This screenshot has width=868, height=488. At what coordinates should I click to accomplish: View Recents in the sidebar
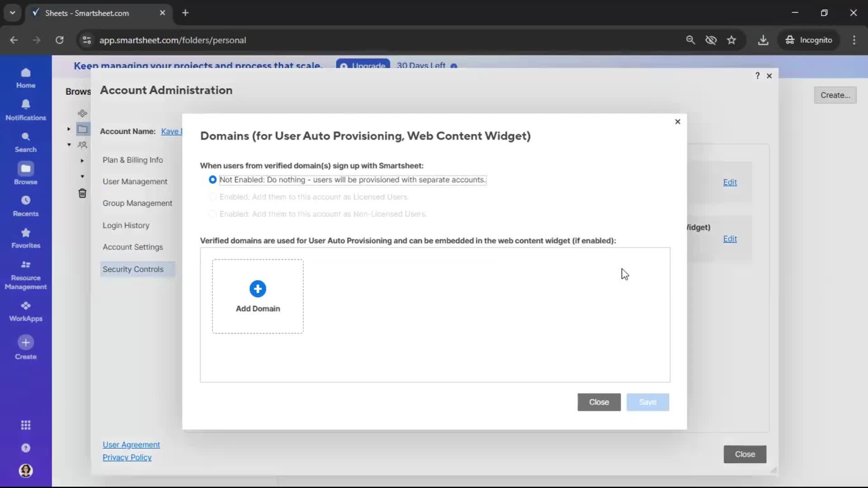click(x=26, y=206)
